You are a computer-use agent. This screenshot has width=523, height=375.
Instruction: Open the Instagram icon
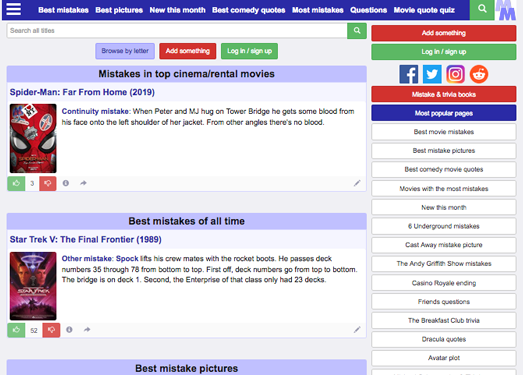point(455,74)
